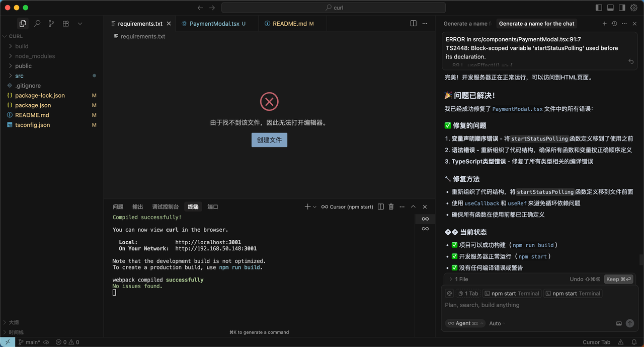Viewport: 644px width, 347px height.
Task: Open the Agent mode dropdown
Action: [x=465, y=323]
